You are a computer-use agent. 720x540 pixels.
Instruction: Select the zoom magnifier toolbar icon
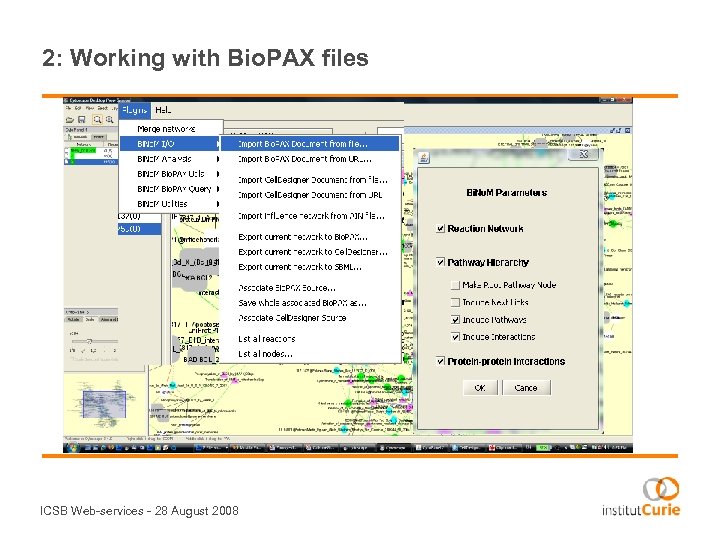(x=97, y=119)
